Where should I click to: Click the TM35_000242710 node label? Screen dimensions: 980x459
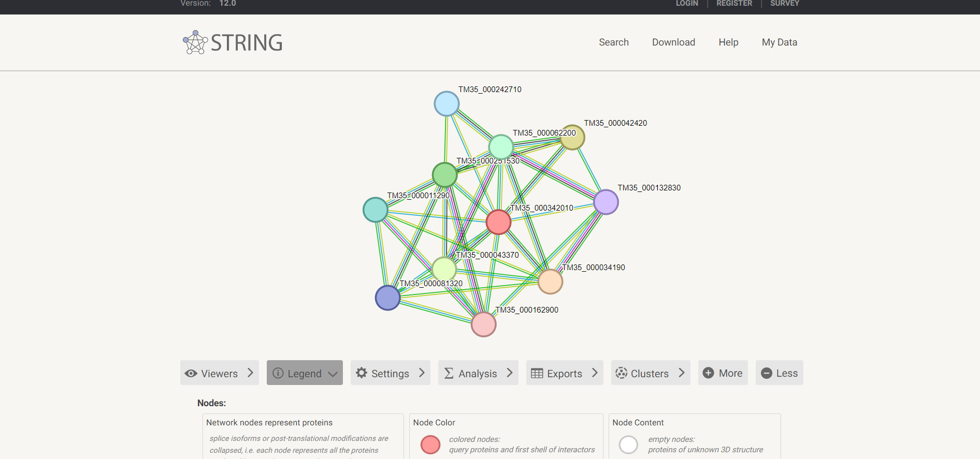(490, 90)
